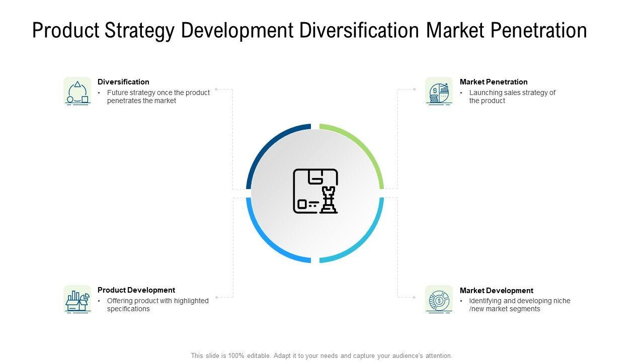
Task: Select the Market Development dollar donut icon
Action: [439, 300]
